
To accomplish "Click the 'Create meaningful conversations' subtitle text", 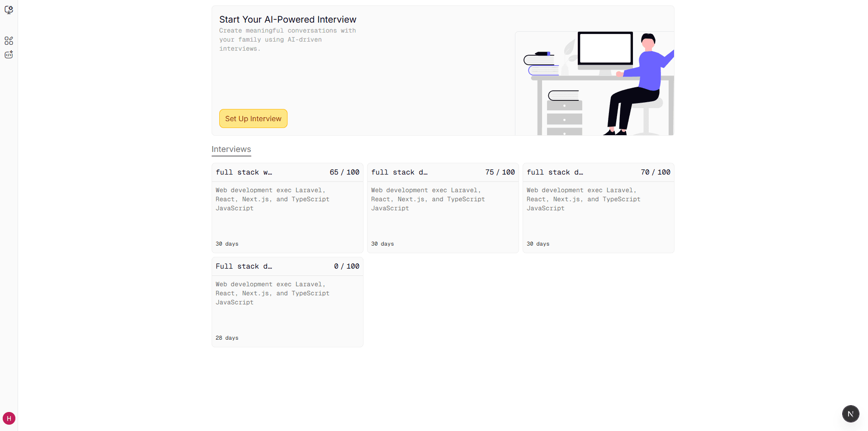I will point(288,40).
